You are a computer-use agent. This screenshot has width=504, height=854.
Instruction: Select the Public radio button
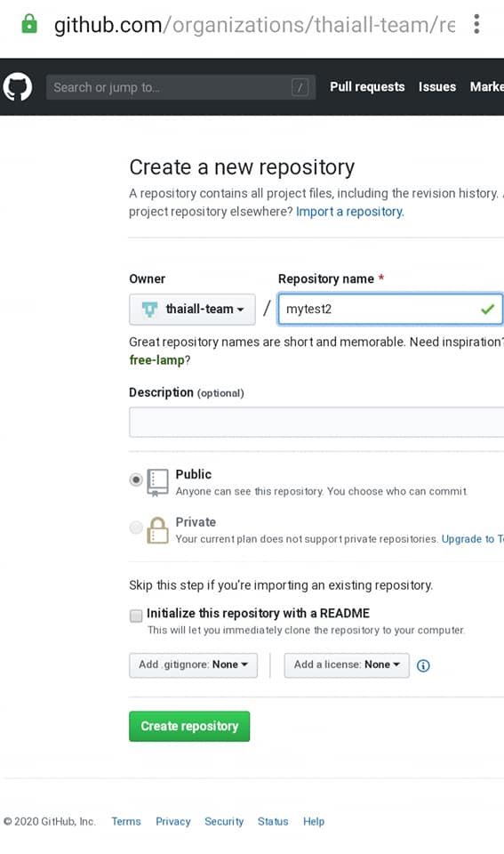click(136, 479)
